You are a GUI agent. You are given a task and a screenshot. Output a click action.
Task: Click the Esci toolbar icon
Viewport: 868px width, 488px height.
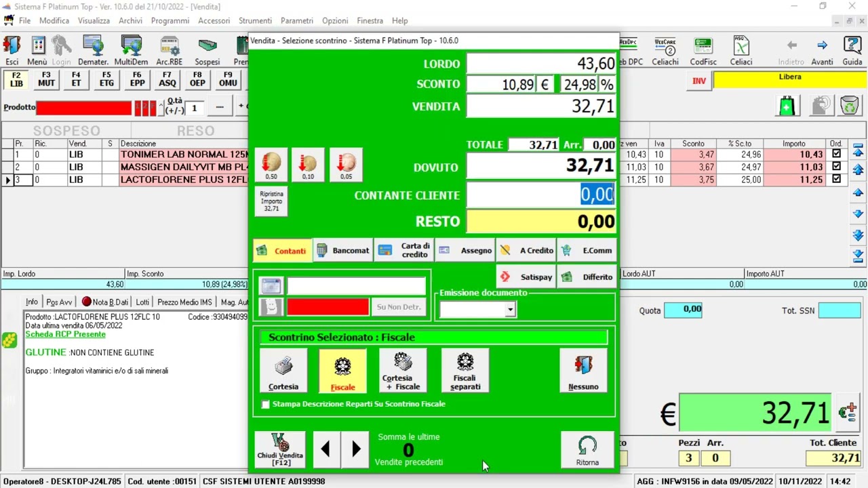pos(12,51)
